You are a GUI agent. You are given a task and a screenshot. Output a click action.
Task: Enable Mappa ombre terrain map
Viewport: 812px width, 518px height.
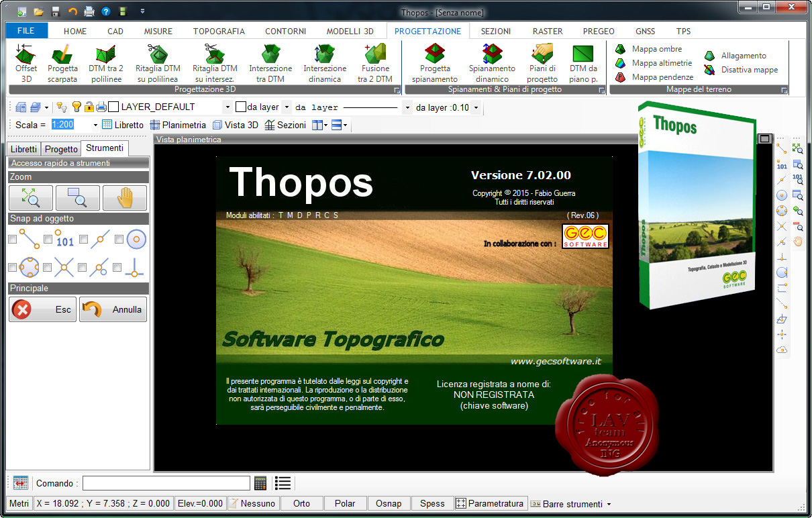[x=648, y=49]
